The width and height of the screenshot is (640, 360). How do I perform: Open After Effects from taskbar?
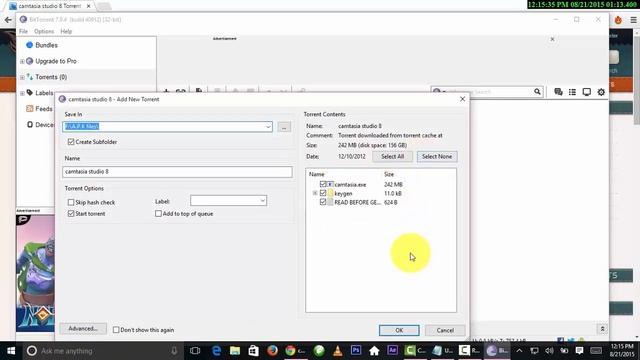393,351
